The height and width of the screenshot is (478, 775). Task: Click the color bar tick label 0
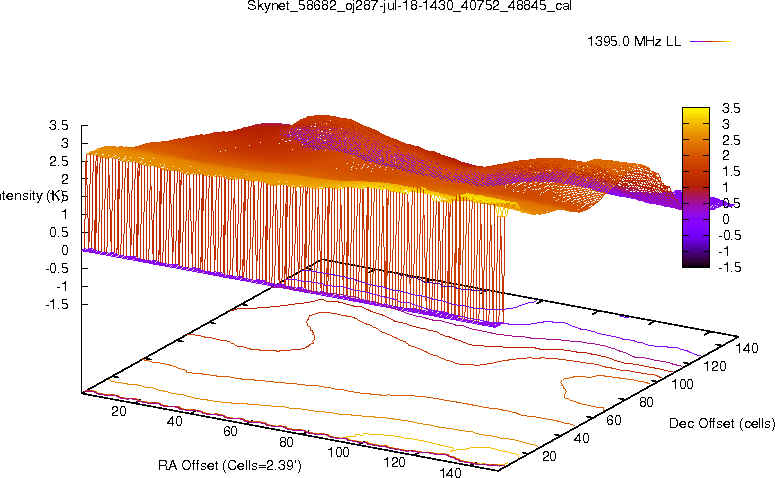point(726,219)
